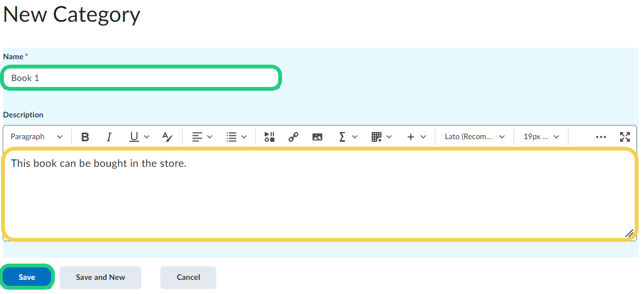Open the plus insert other menu
Image resolution: width=644 pixels, height=294 pixels.
pos(416,137)
